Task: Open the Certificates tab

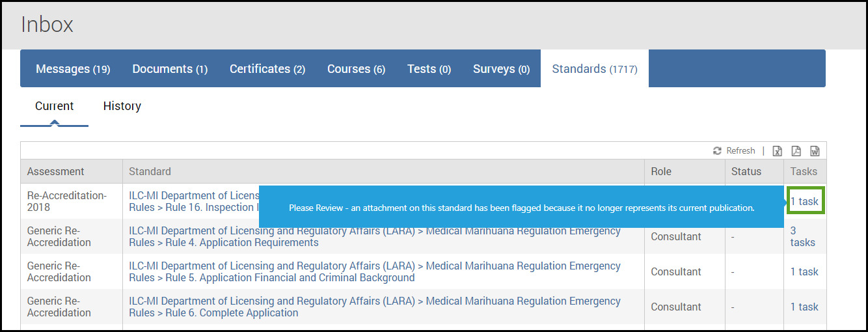Action: point(267,69)
